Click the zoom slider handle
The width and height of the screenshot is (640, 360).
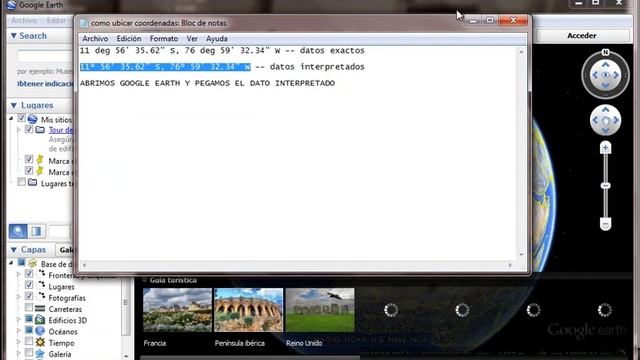coord(605,186)
